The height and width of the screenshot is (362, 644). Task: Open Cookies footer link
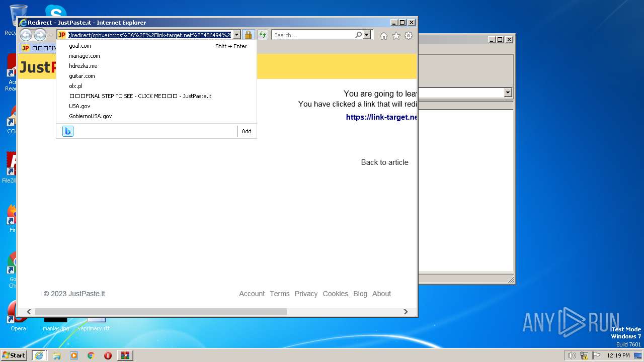[x=335, y=294]
